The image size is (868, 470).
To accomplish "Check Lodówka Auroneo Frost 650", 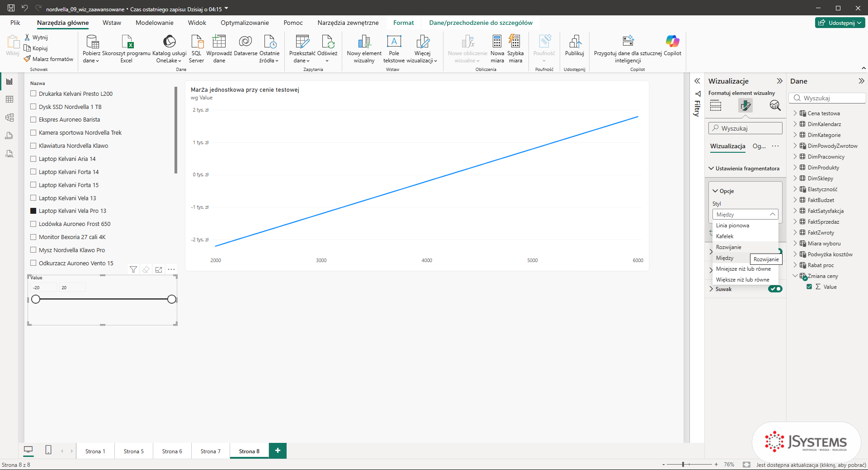I will (x=33, y=224).
